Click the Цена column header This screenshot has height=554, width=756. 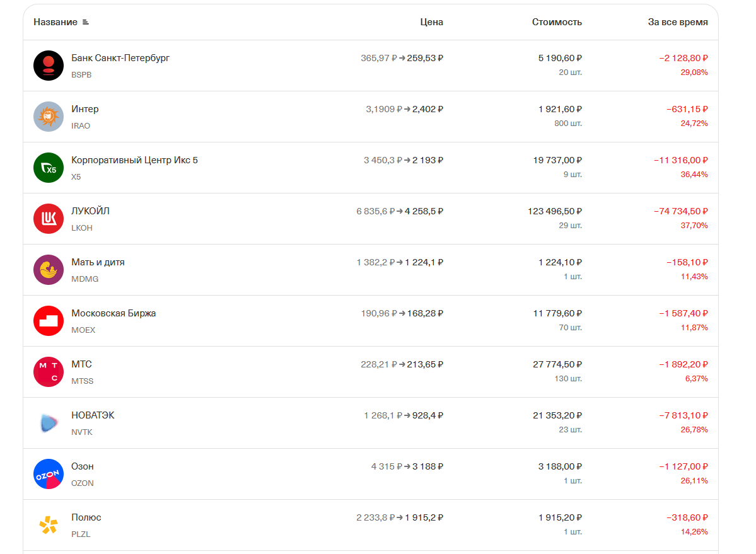tap(431, 22)
